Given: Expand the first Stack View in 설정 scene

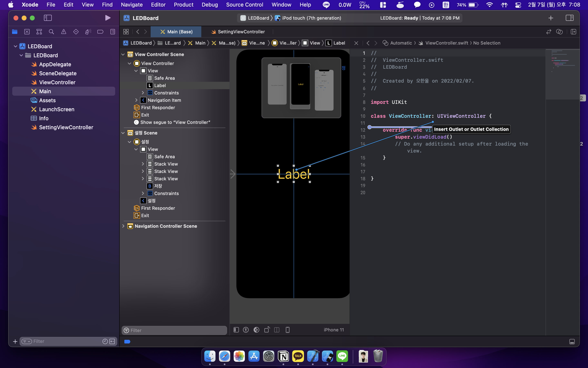Looking at the screenshot, I should pos(143,164).
